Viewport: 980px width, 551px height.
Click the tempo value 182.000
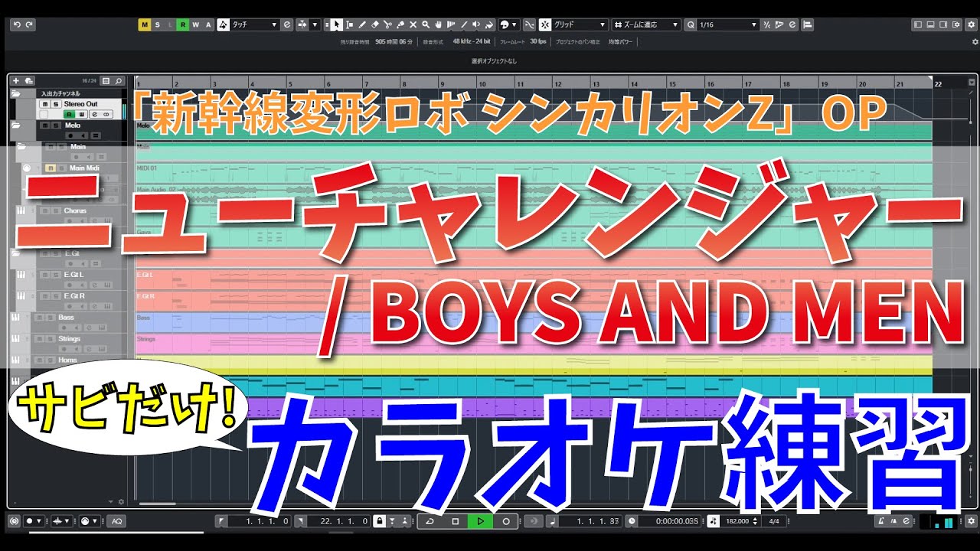(x=738, y=521)
